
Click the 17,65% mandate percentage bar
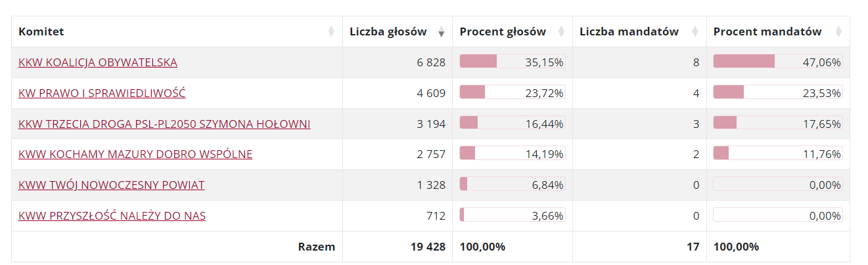pyautogui.click(x=777, y=123)
